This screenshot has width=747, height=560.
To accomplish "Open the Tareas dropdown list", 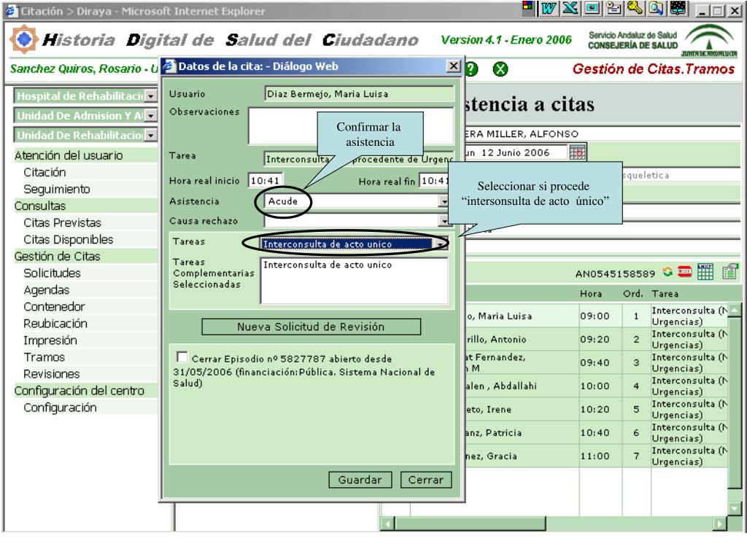I will click(441, 244).
